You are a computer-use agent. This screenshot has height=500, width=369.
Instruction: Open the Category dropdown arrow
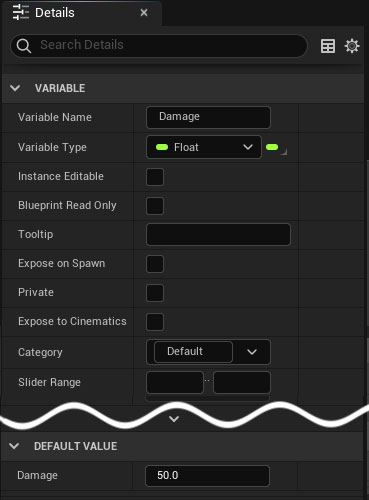point(252,352)
